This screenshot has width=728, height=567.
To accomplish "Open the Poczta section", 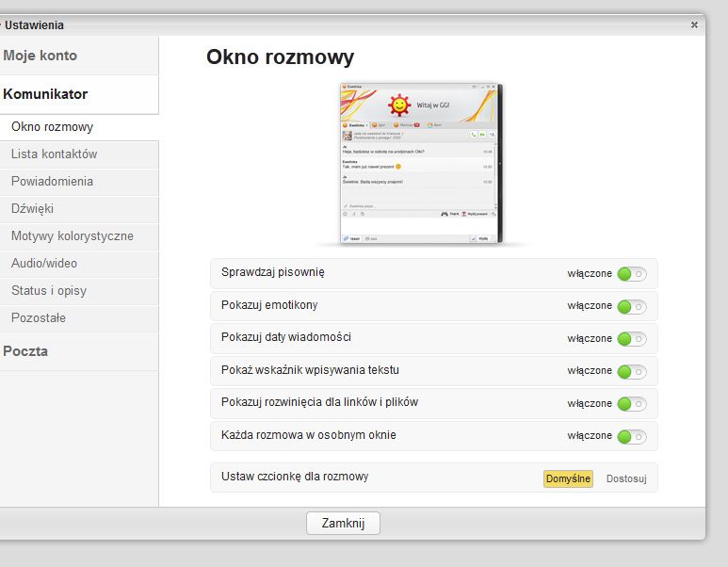I will click(x=79, y=351).
